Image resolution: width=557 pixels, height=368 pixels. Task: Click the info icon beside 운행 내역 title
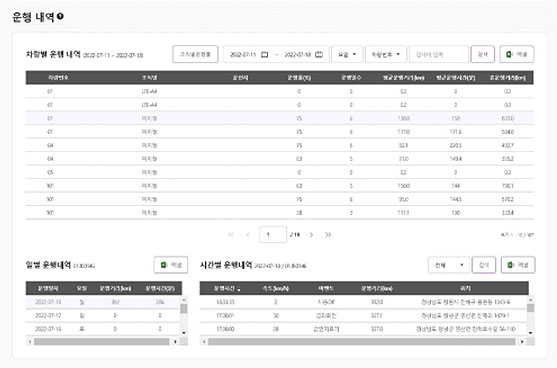click(60, 16)
